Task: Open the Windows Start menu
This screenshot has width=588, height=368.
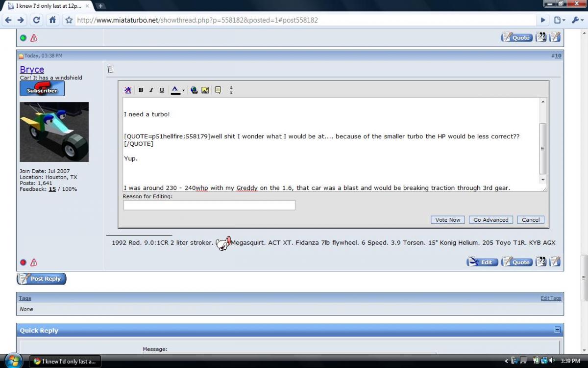Action: (x=13, y=361)
